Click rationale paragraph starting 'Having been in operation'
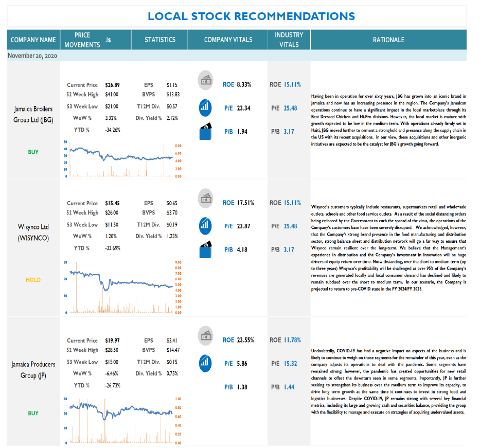Screen dimensions: 480x448 pos(388,120)
